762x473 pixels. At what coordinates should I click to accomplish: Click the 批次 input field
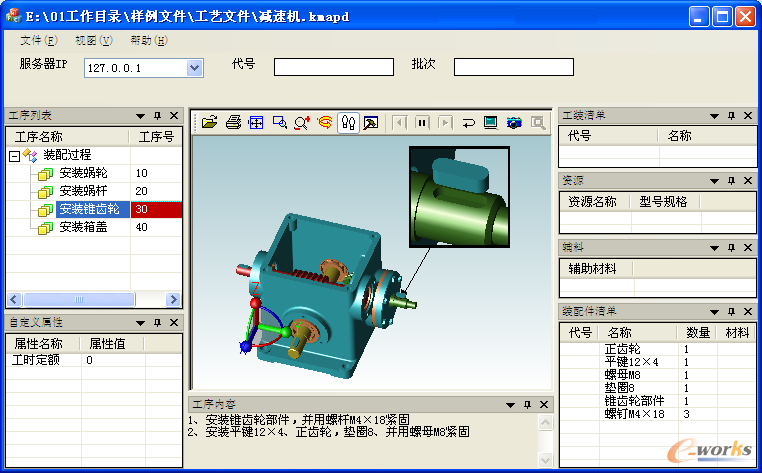[x=513, y=67]
